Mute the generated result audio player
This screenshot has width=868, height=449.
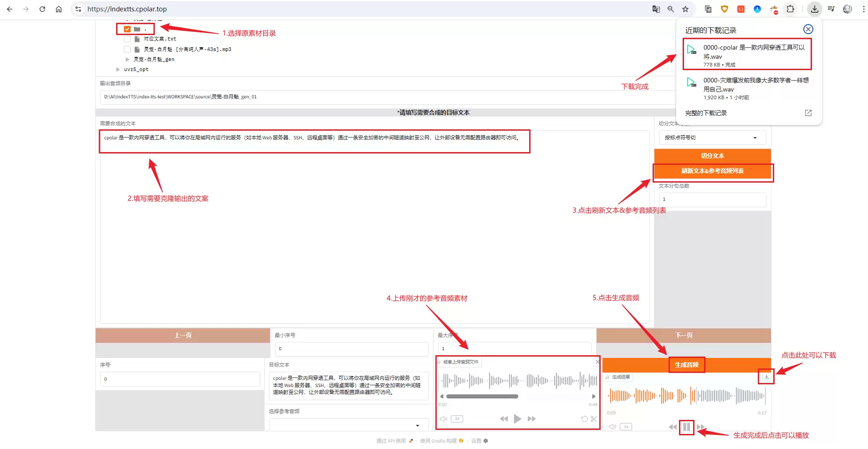tap(613, 427)
